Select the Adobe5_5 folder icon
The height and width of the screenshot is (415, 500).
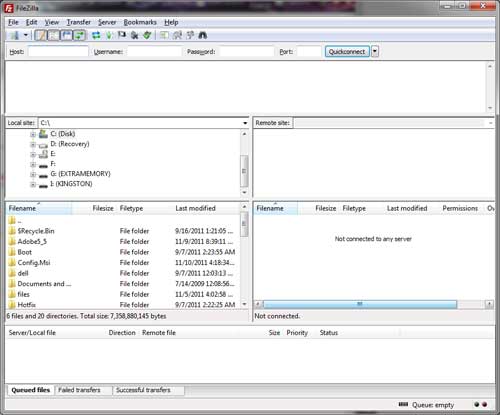coord(12,241)
